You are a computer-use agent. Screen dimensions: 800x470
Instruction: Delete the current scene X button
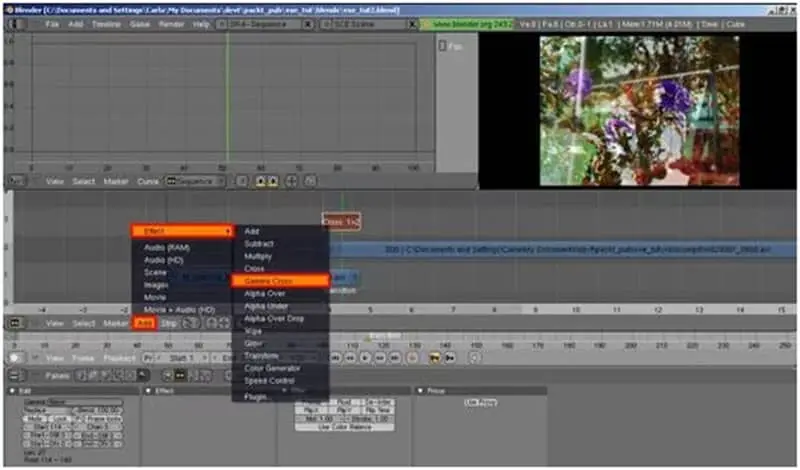tap(413, 24)
